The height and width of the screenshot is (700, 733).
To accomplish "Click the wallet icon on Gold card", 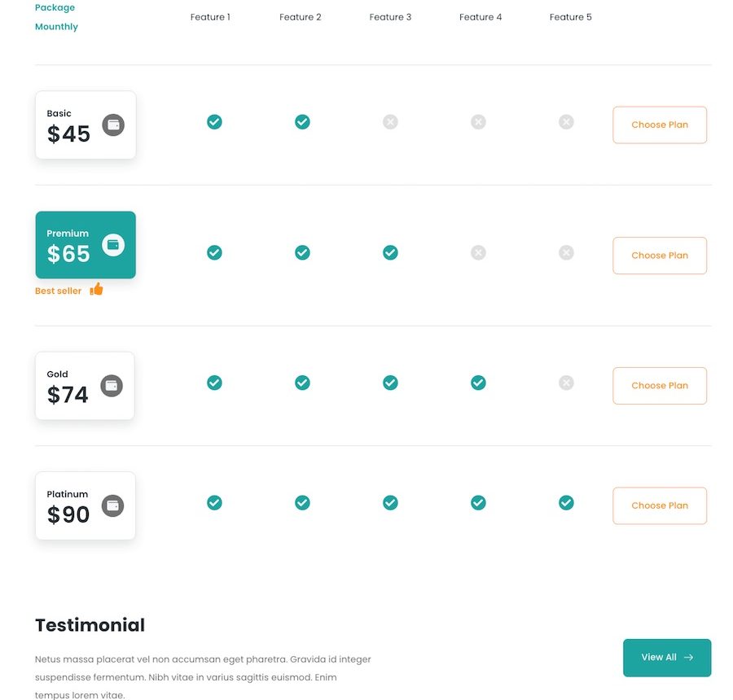I will (112, 386).
